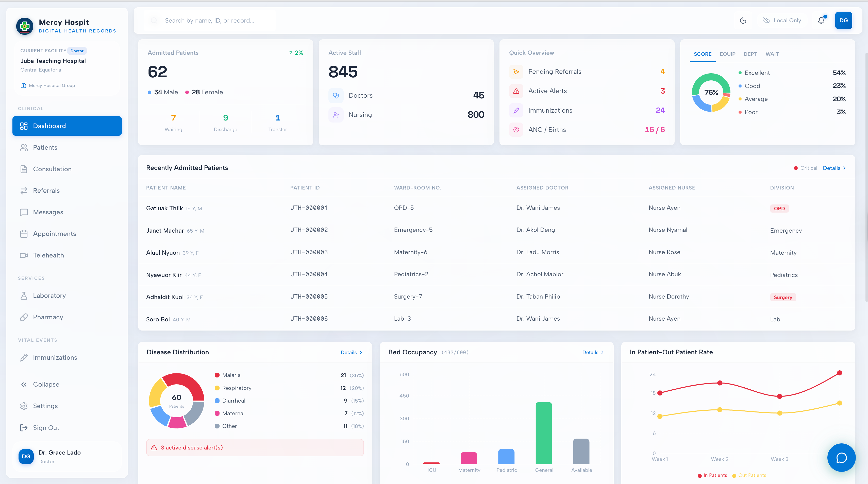Open patient Soro Bol row

coord(496,319)
